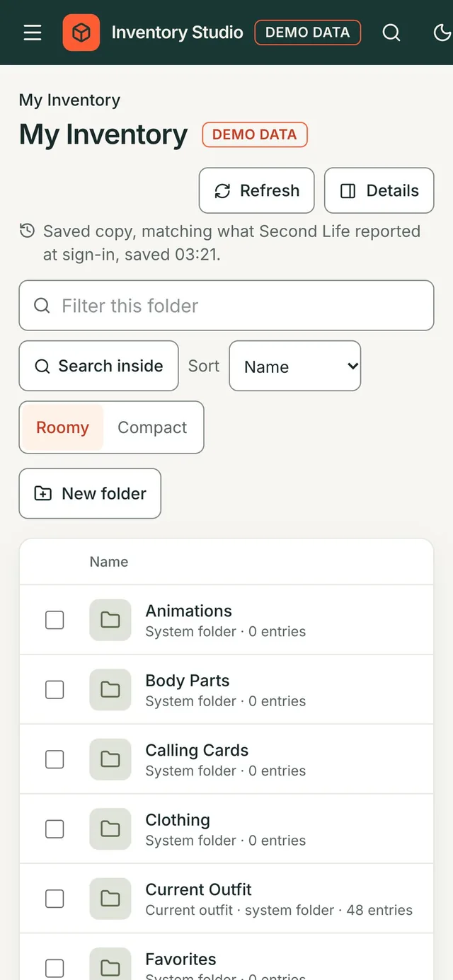Open the Sort by Name dropdown

tap(295, 366)
